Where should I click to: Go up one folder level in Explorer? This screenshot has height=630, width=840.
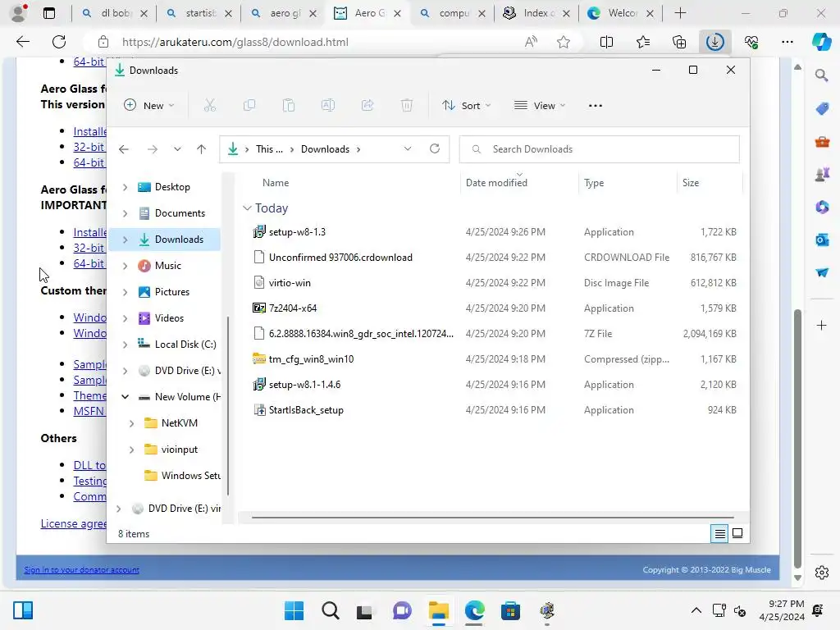coord(202,149)
